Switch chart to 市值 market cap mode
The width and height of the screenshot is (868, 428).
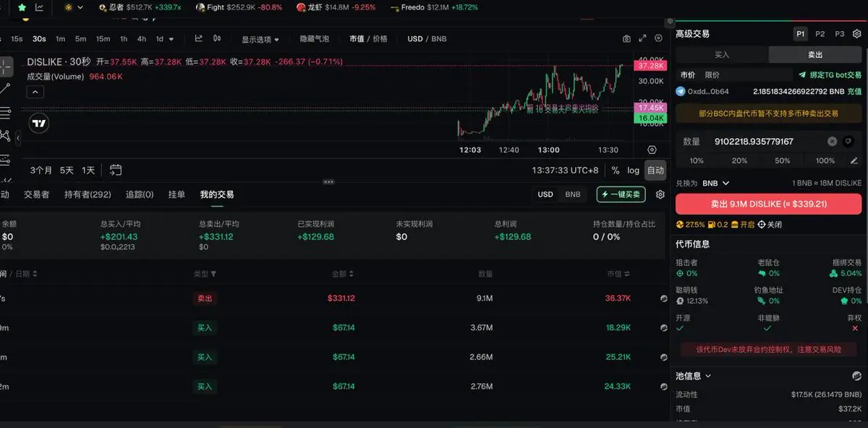coord(357,39)
